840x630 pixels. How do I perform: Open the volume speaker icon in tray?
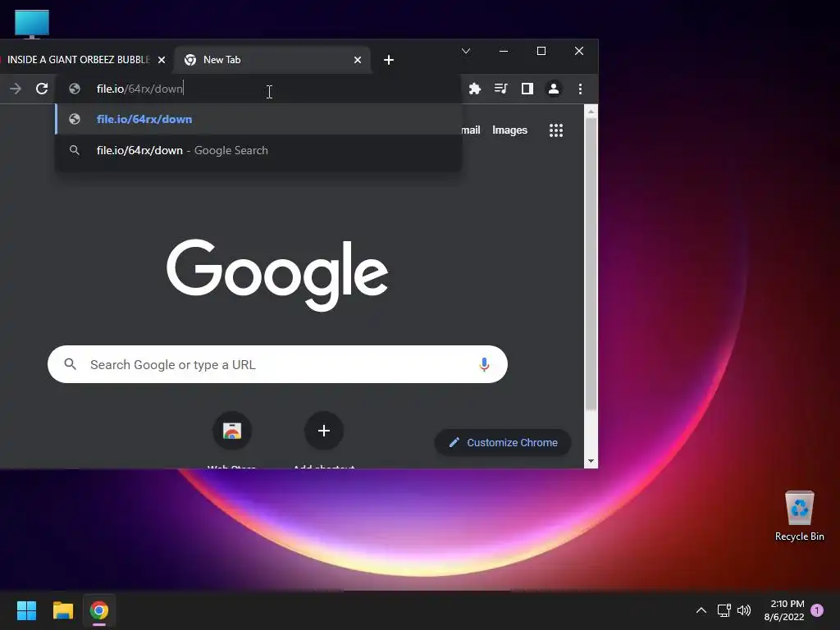[x=743, y=610]
